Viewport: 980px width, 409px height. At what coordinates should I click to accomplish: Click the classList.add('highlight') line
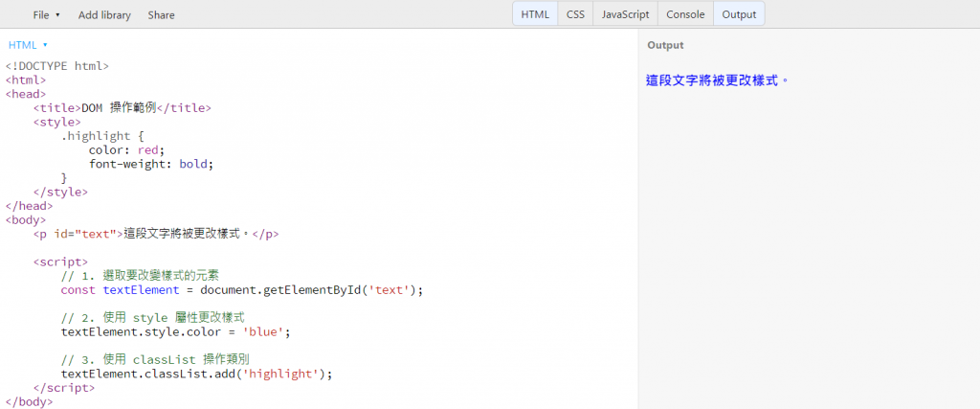pyautogui.click(x=197, y=374)
